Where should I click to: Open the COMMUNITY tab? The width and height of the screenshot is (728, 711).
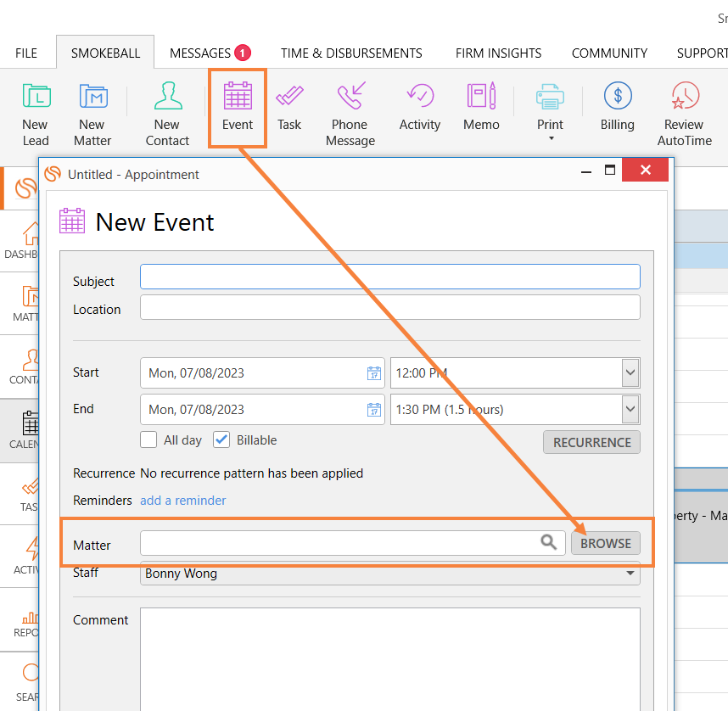tap(609, 53)
